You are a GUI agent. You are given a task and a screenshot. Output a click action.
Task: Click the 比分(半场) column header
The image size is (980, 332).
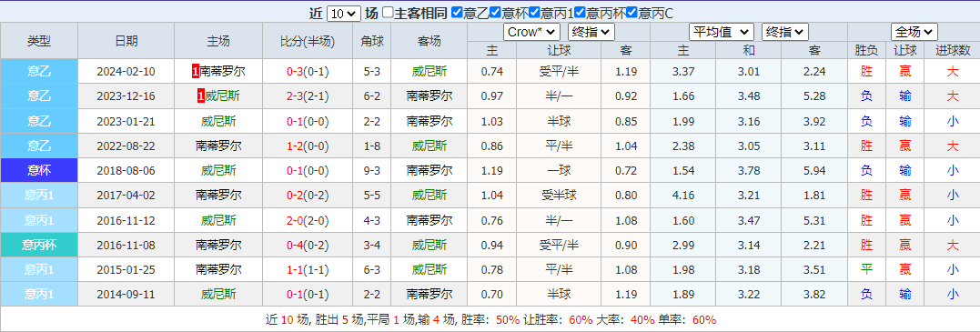point(308,41)
